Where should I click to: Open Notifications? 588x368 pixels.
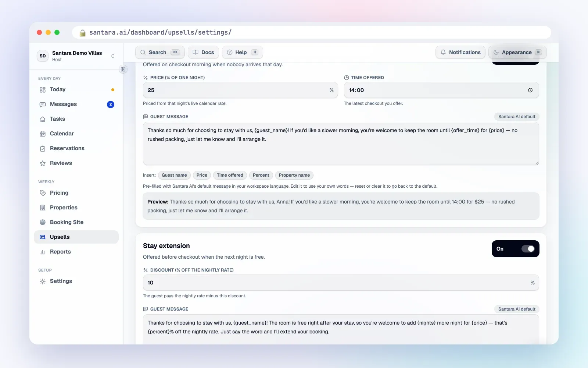click(x=460, y=52)
